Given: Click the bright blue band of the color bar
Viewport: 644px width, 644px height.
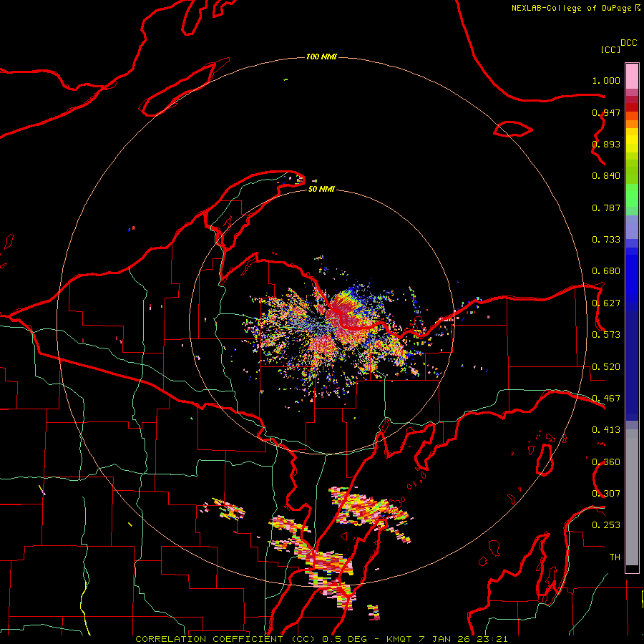Looking at the screenshot, I should (632, 279).
